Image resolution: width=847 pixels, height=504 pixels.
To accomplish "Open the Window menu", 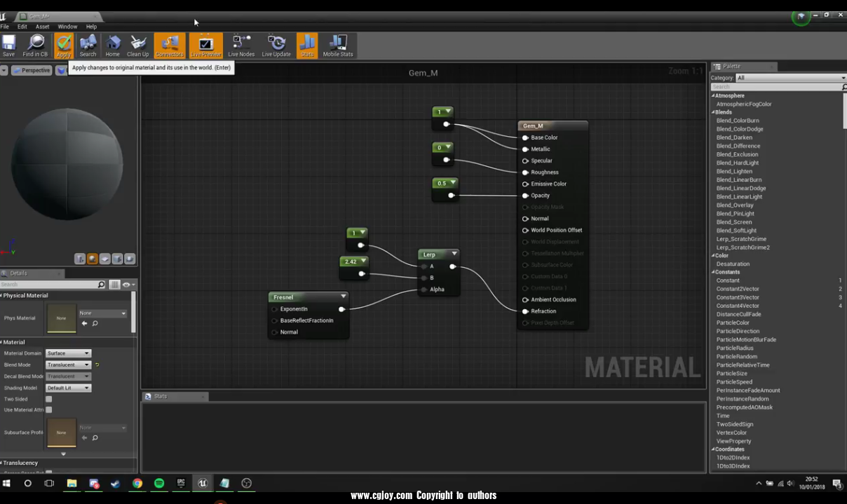I will point(67,27).
